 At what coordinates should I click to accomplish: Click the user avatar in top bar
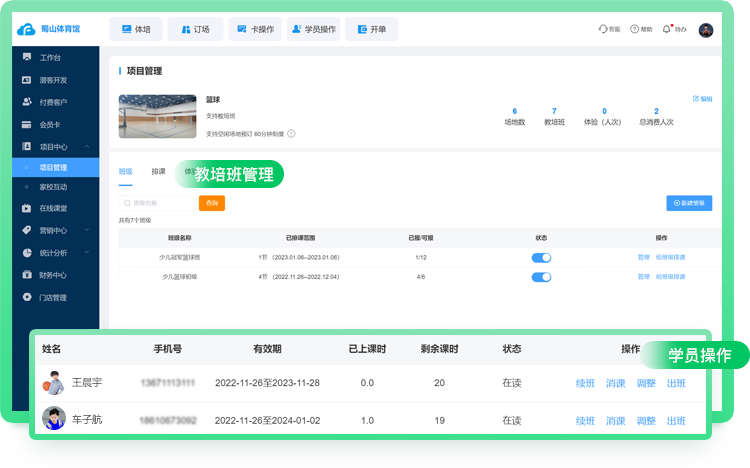coord(706,30)
